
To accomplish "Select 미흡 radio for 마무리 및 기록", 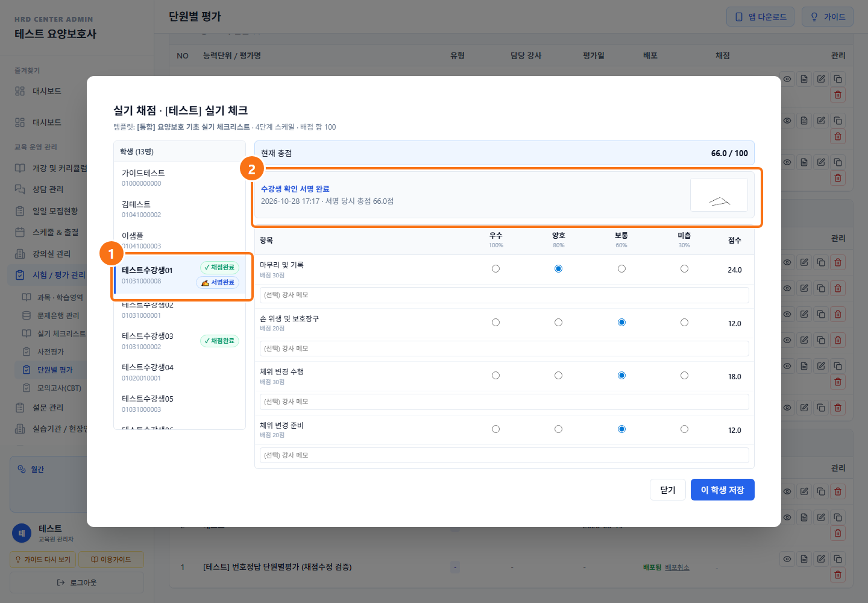I will click(684, 269).
